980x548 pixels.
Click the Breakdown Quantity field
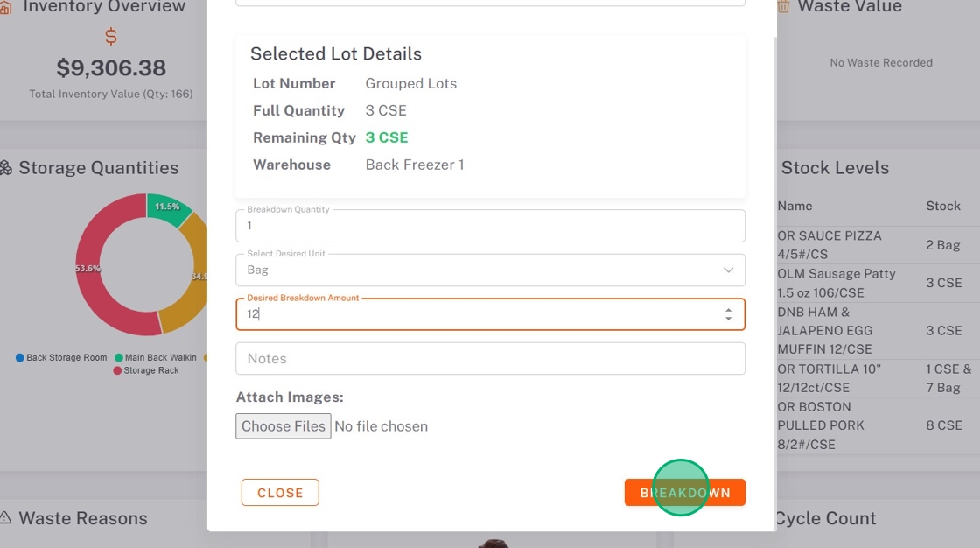pyautogui.click(x=490, y=226)
